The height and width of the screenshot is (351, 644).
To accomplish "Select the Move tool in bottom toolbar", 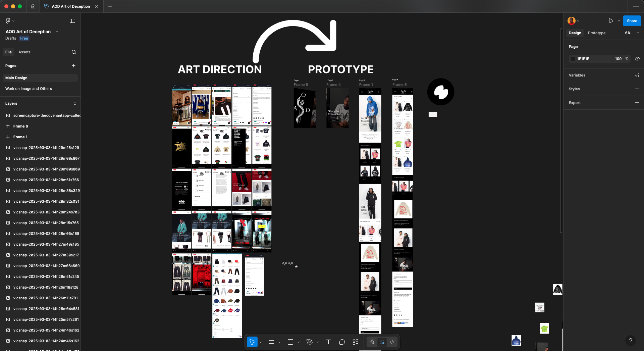I will coord(252,342).
